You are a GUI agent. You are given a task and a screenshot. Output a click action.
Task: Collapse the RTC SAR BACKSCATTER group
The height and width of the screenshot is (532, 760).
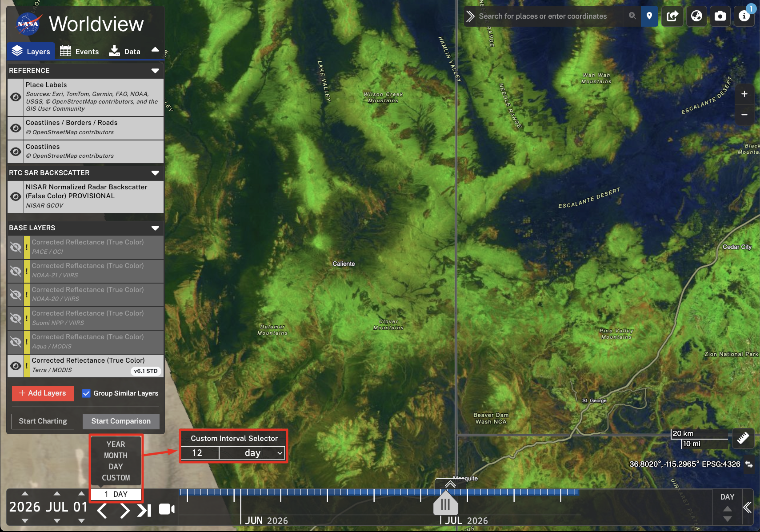[155, 173]
